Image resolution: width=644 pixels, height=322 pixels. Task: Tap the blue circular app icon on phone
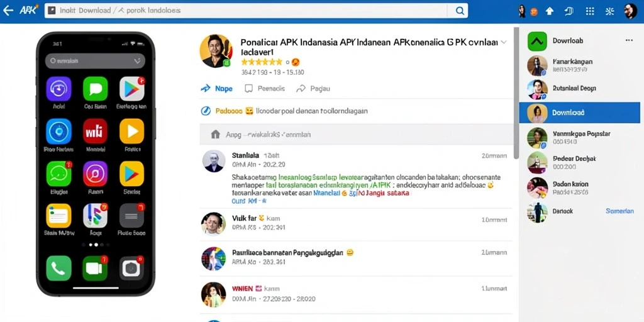coord(58,131)
